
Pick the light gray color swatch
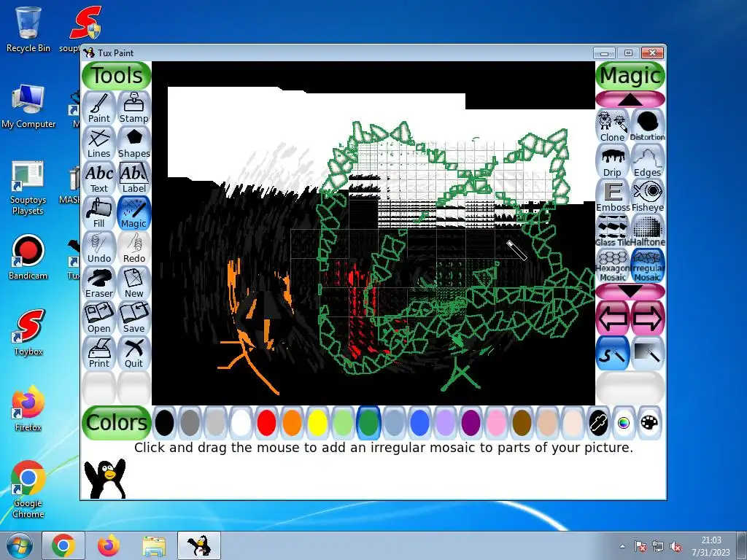point(215,423)
